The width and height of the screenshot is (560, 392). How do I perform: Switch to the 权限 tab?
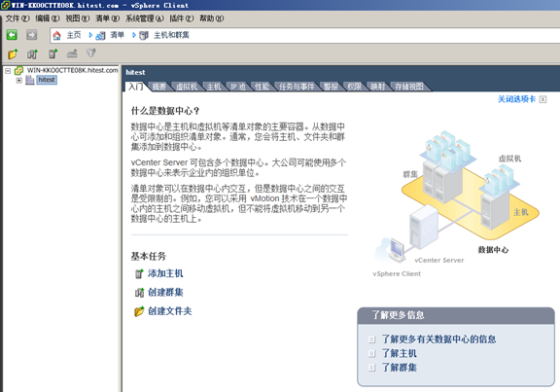[x=354, y=87]
